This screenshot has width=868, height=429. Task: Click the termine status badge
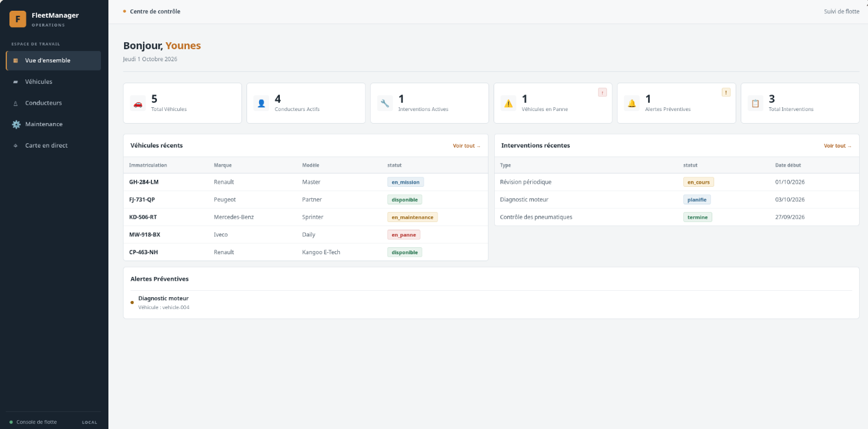pyautogui.click(x=698, y=217)
